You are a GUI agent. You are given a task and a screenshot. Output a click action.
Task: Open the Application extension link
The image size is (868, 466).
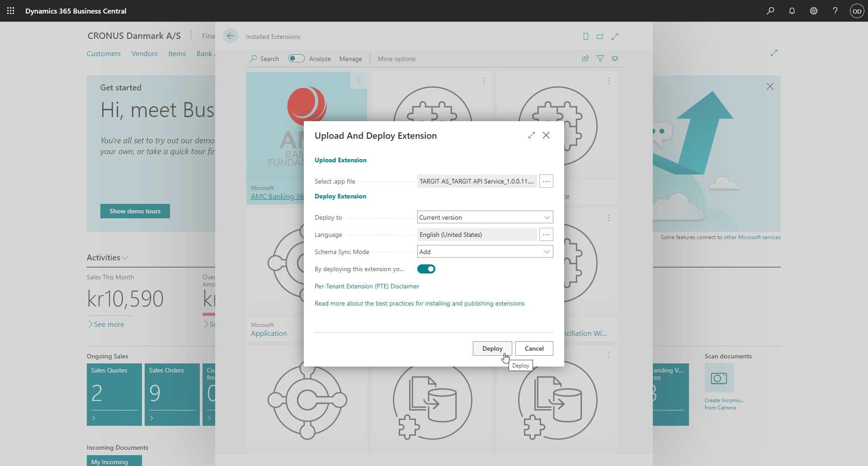[269, 334]
